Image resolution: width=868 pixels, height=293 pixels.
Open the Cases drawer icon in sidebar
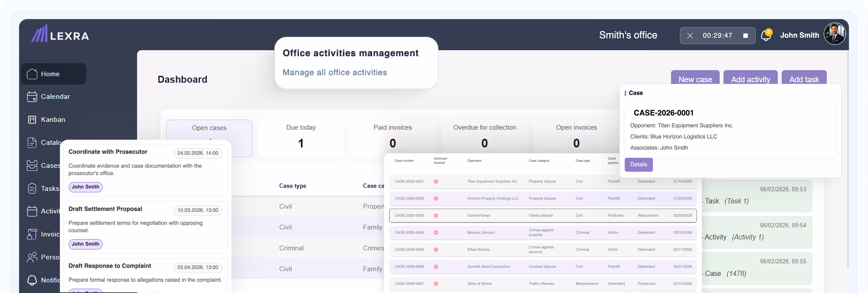click(32, 166)
